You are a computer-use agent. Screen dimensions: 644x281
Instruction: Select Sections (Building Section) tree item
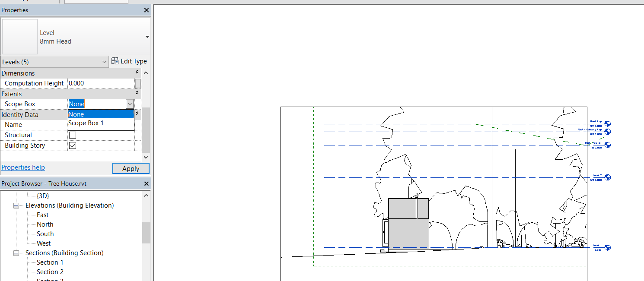coord(64,253)
